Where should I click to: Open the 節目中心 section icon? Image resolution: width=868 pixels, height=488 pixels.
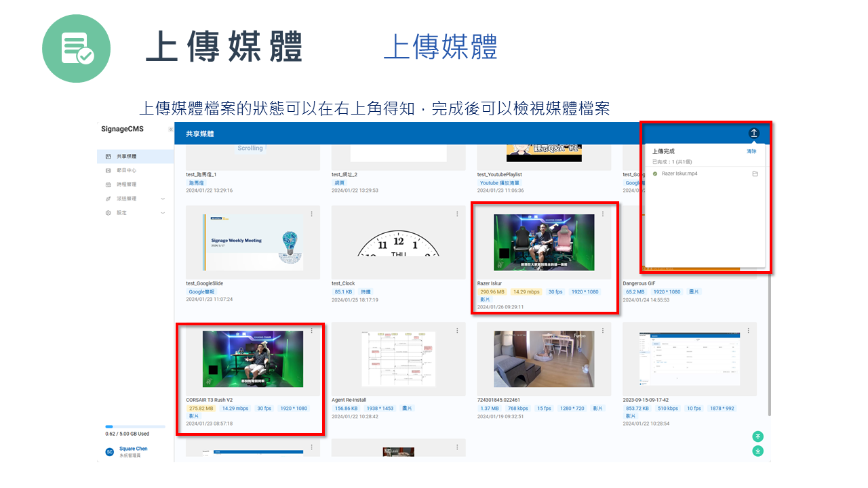tap(107, 171)
